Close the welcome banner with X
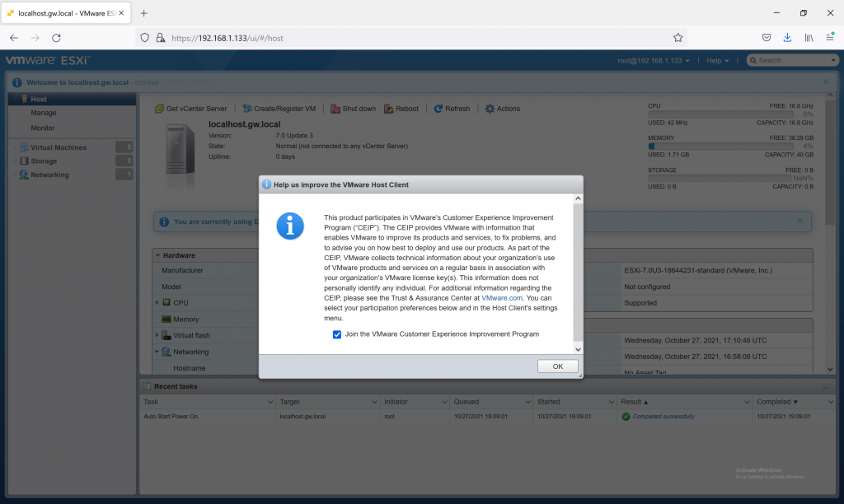Viewport: 844px width, 504px height. click(x=826, y=82)
